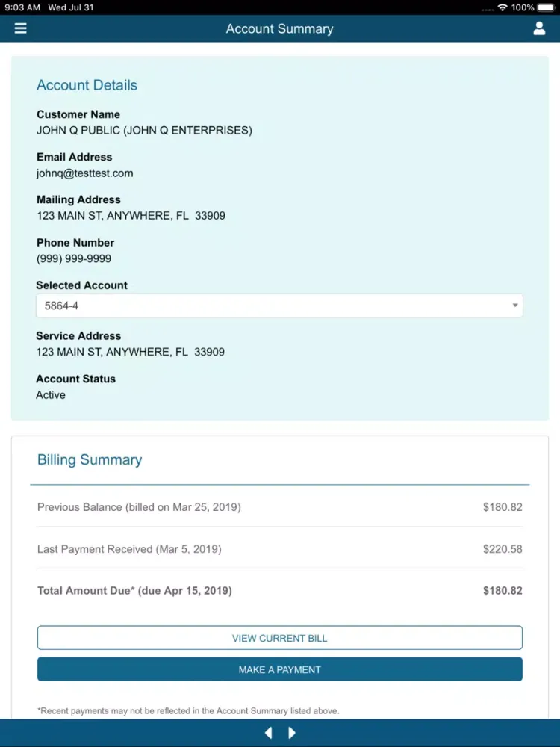Screen dimensions: 560x747
Task: Select the Previous Balance row
Action: pos(279,507)
